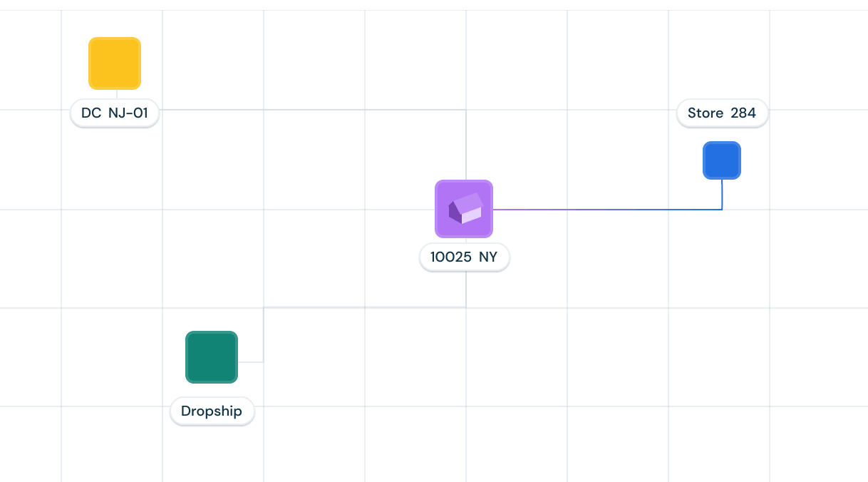Click the 10025 NY label pill
This screenshot has width=868, height=482.
pyautogui.click(x=464, y=257)
